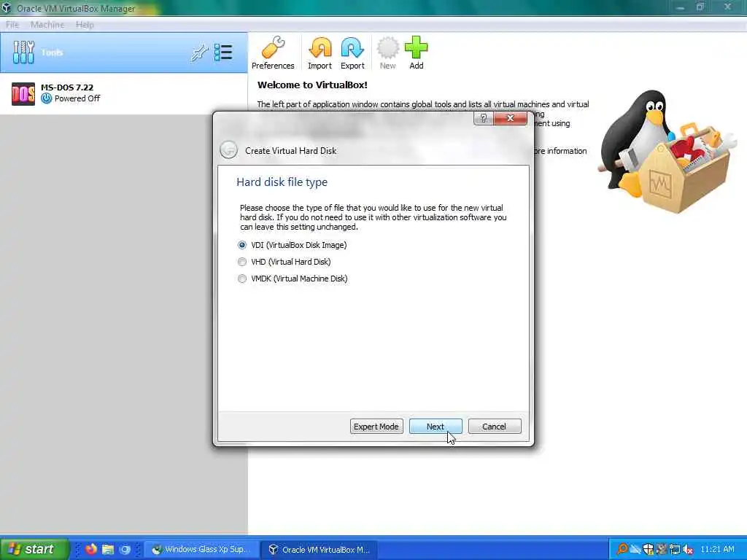Select the Tools icon in sidebar

pos(23,52)
